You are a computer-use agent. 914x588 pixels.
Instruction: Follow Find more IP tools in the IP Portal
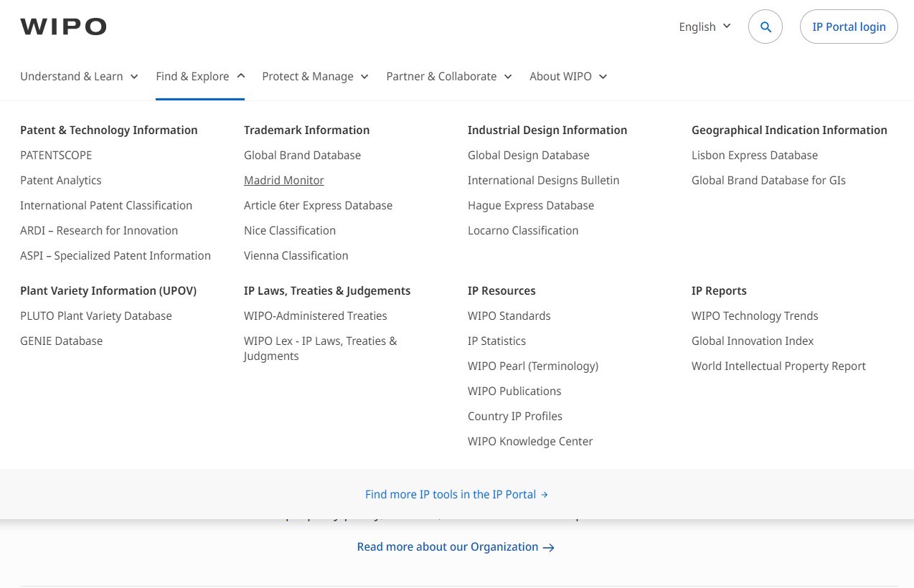pyautogui.click(x=456, y=495)
